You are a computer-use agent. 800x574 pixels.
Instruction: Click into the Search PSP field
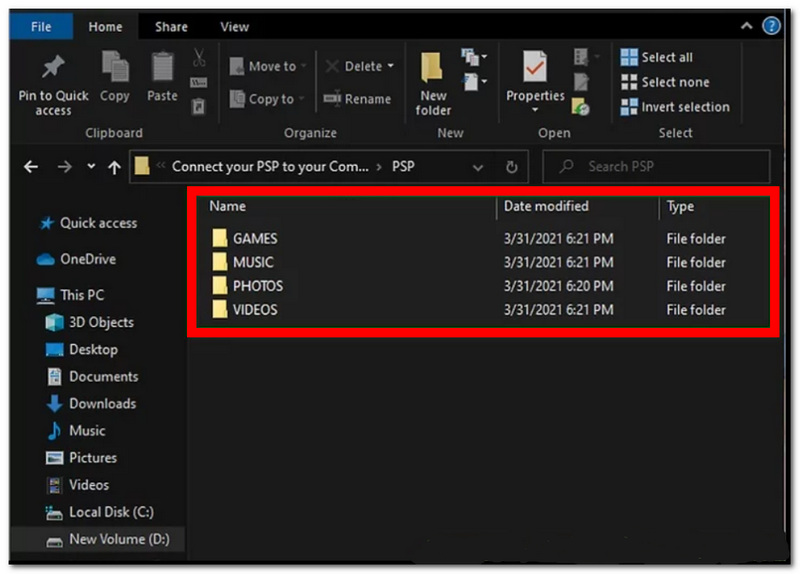click(x=656, y=166)
